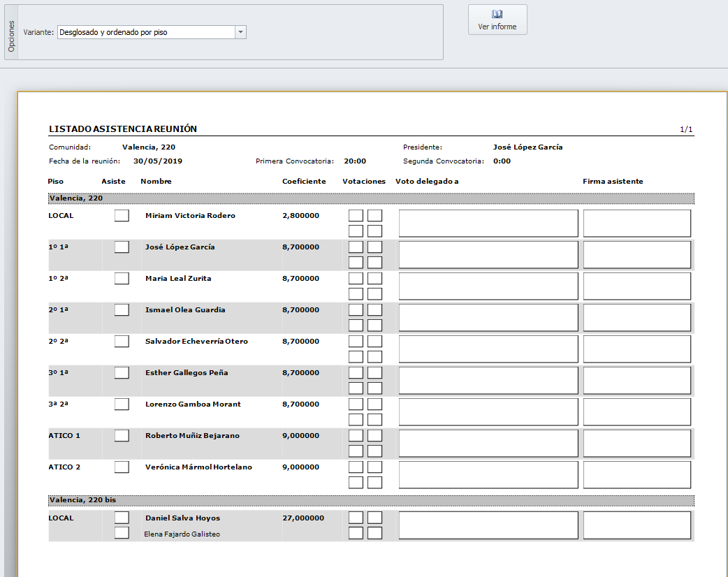Click the Coeficiente column header
The width and height of the screenshot is (728, 577).
(x=304, y=182)
